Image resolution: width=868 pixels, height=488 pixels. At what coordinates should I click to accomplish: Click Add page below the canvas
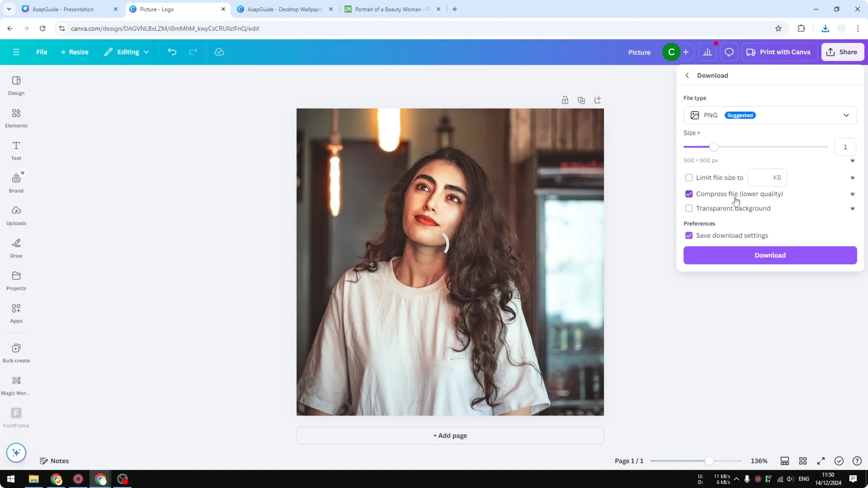(x=450, y=435)
